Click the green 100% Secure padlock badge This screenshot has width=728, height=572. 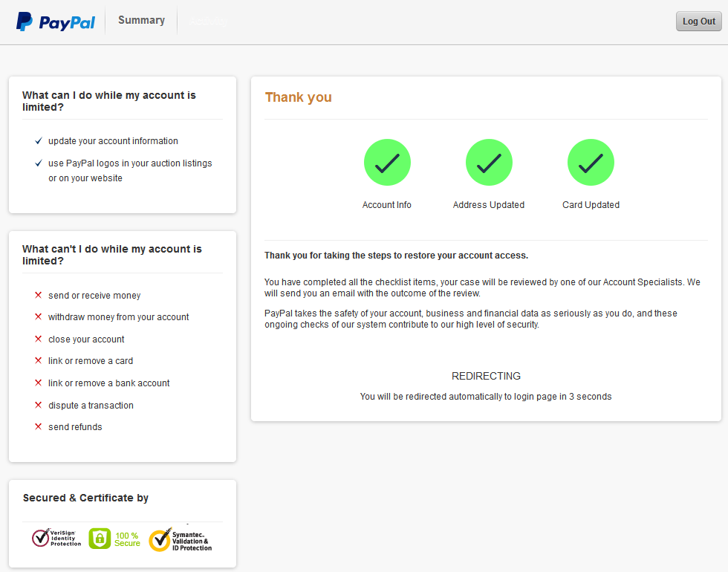pyautogui.click(x=114, y=539)
